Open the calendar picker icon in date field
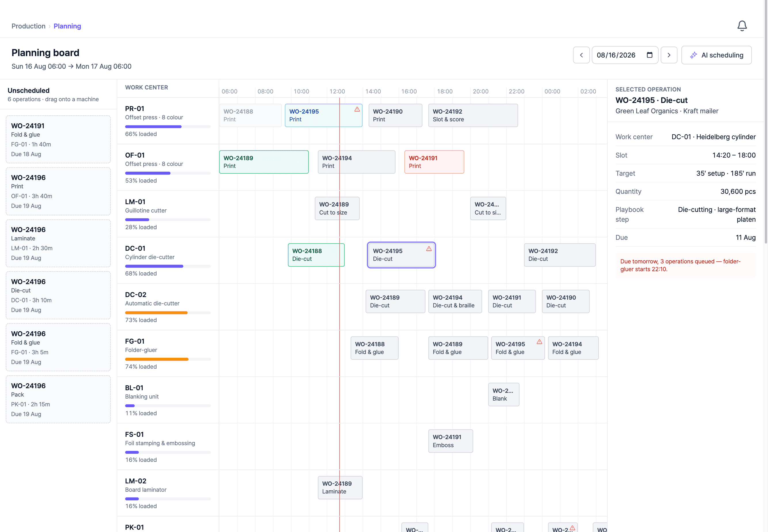Image resolution: width=768 pixels, height=532 pixels. 649,55
